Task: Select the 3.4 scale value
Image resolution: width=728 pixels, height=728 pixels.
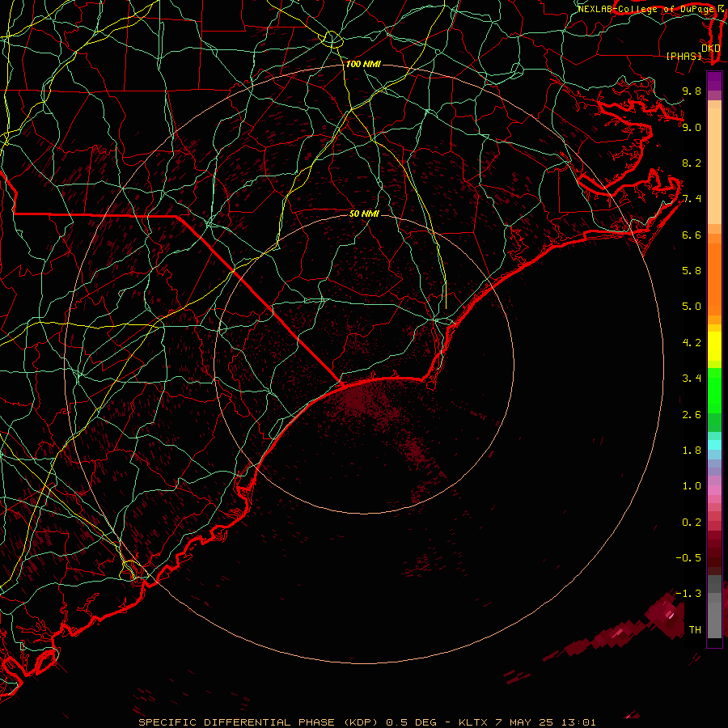Action: (x=692, y=379)
